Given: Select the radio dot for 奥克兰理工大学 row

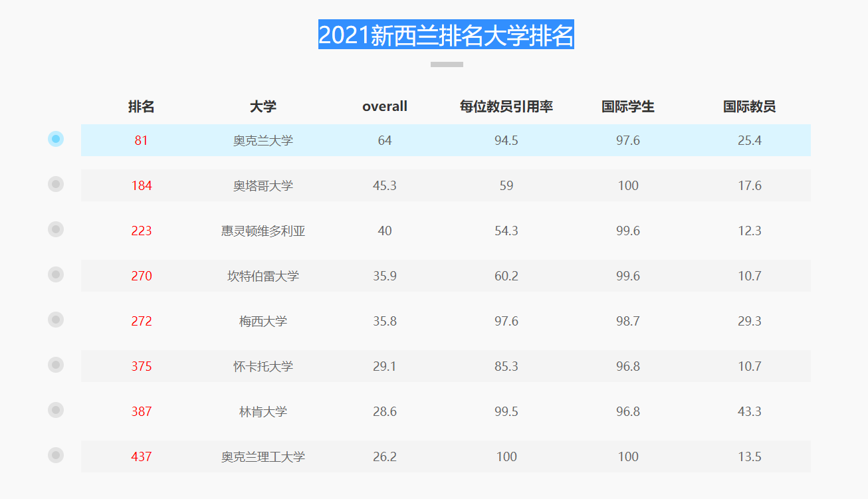Looking at the screenshot, I should (56, 455).
